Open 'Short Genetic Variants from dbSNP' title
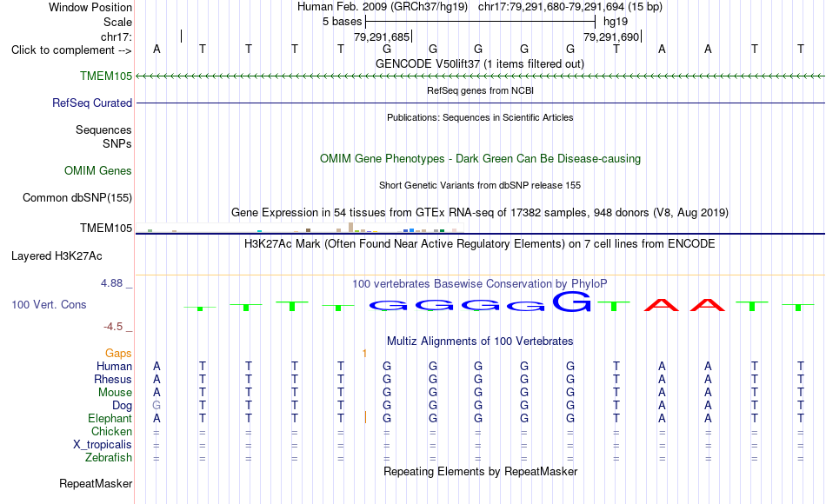826x504 pixels. [480, 185]
